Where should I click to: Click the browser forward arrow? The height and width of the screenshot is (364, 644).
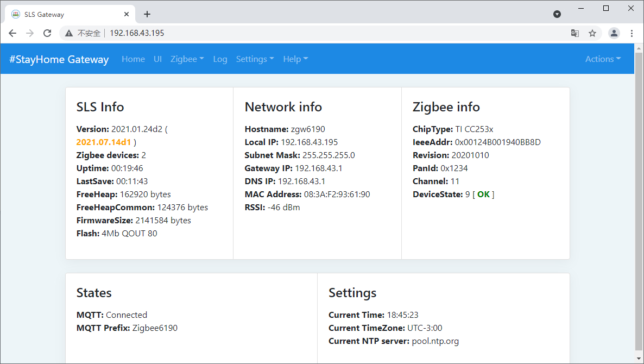point(30,33)
